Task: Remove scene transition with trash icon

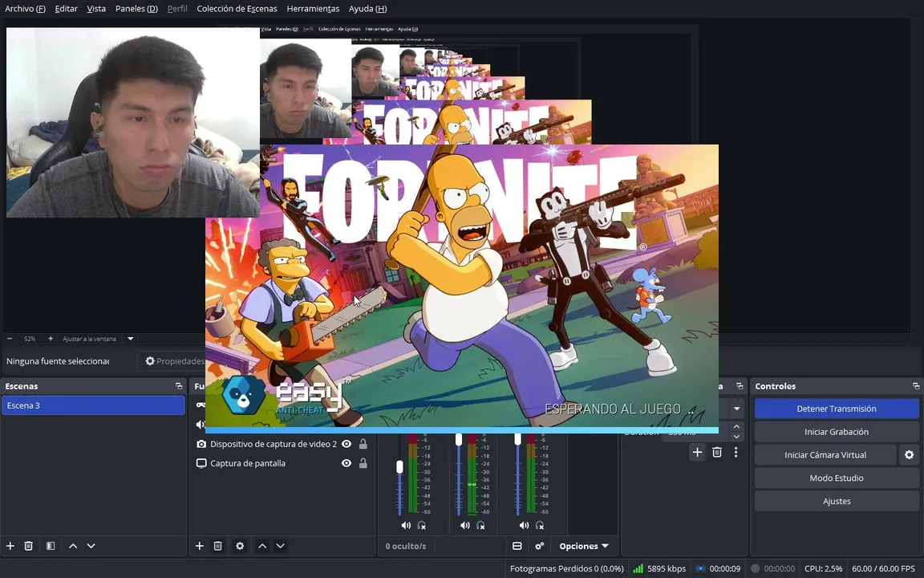Action: pyautogui.click(x=716, y=453)
